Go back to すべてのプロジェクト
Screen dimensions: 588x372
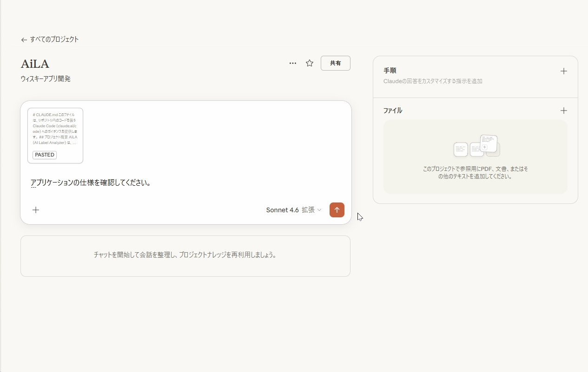[50, 39]
